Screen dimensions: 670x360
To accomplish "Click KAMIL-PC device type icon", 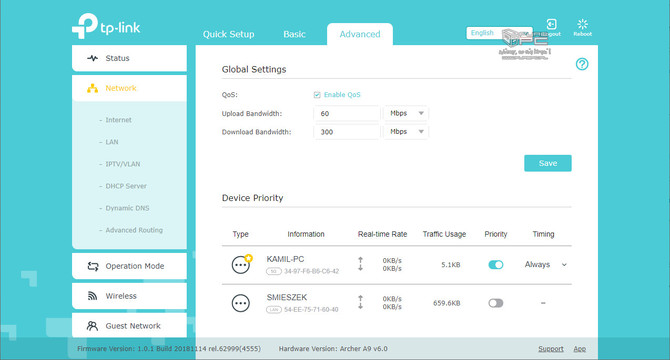I will [241, 264].
